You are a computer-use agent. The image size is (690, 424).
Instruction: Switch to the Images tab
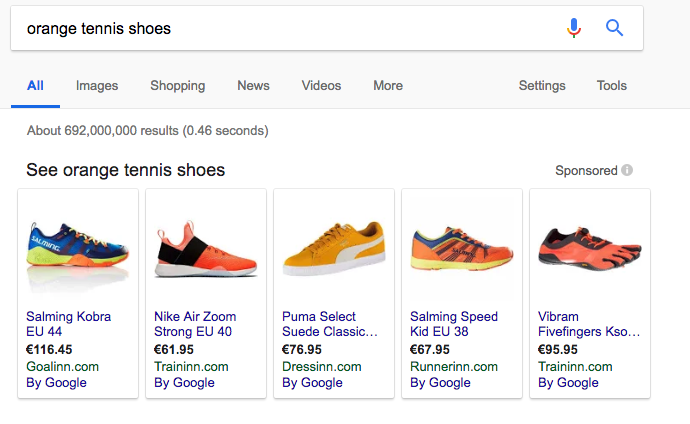(97, 86)
